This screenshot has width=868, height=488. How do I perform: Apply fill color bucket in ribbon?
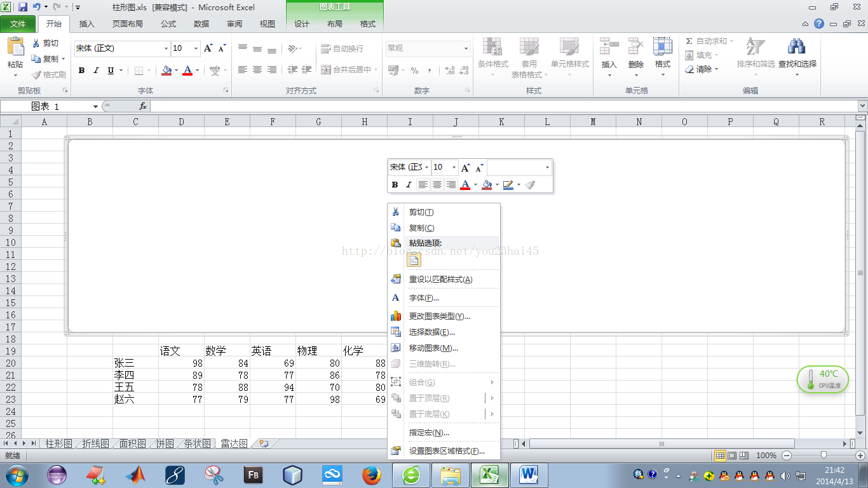[x=166, y=71]
